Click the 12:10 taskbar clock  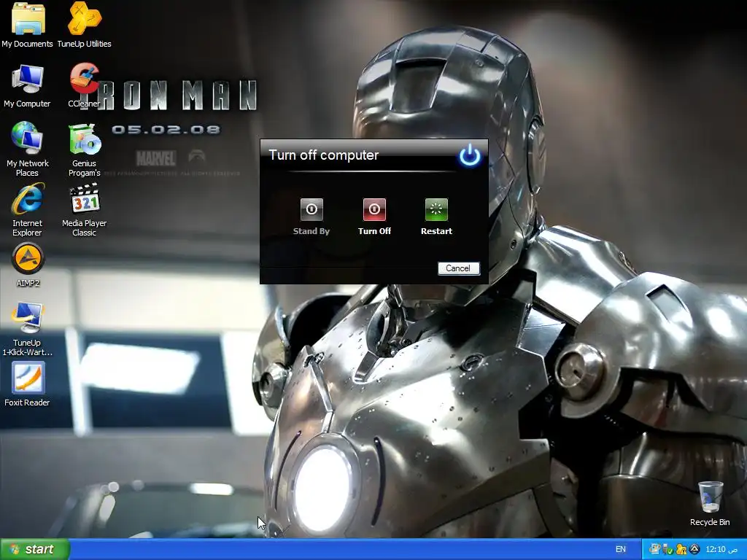[x=721, y=549]
